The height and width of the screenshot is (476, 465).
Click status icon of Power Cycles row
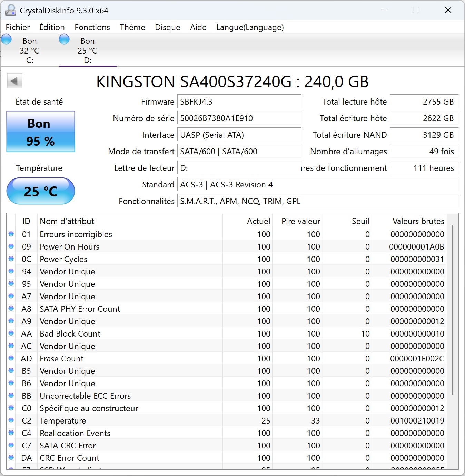coord(11,259)
